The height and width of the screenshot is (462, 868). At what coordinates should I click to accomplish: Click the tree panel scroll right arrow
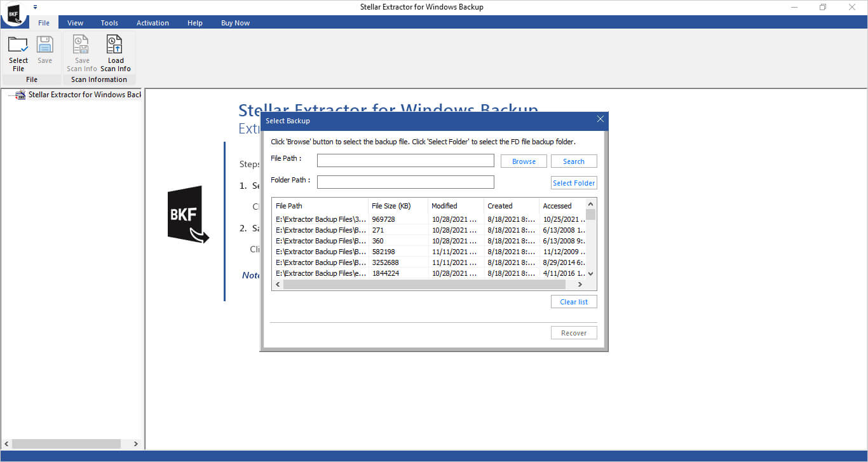pos(135,444)
